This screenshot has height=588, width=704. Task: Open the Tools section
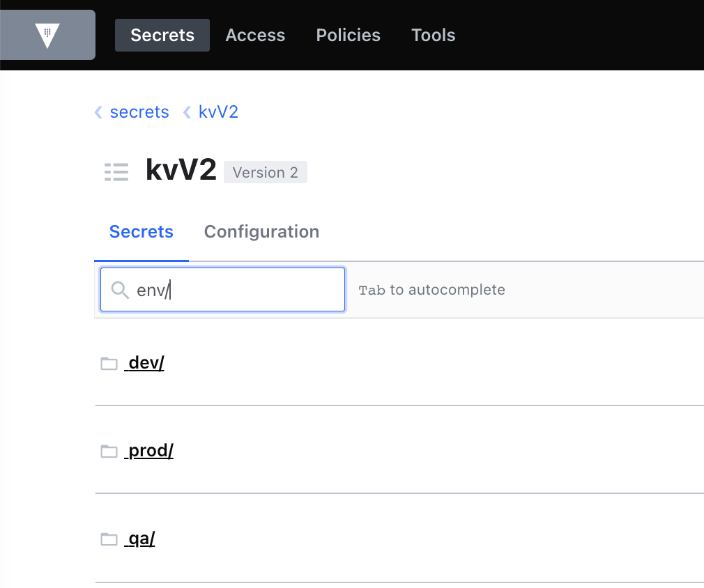pos(433,35)
